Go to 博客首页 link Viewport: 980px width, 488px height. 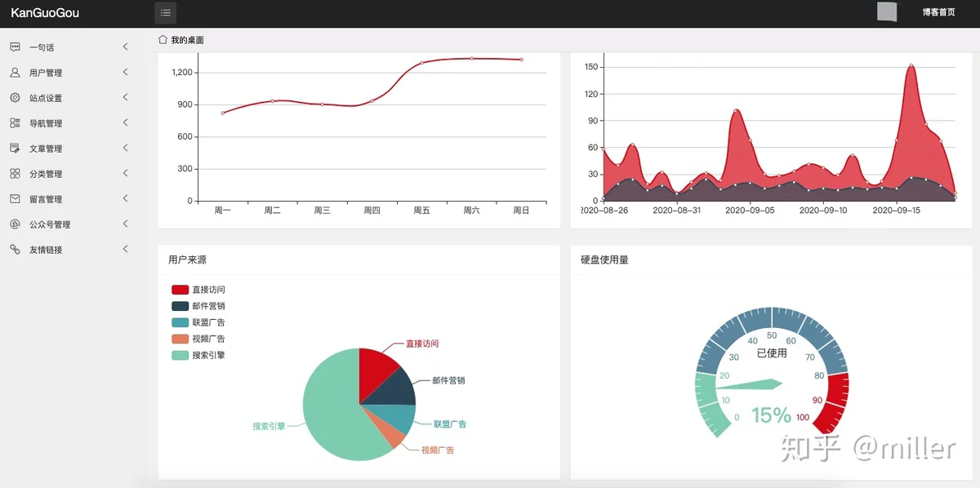click(x=938, y=12)
